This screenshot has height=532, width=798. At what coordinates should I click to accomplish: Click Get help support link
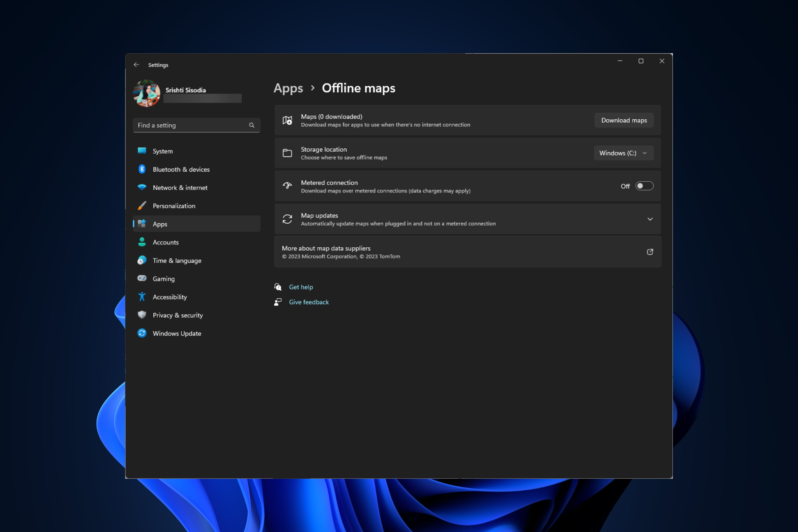tap(300, 287)
